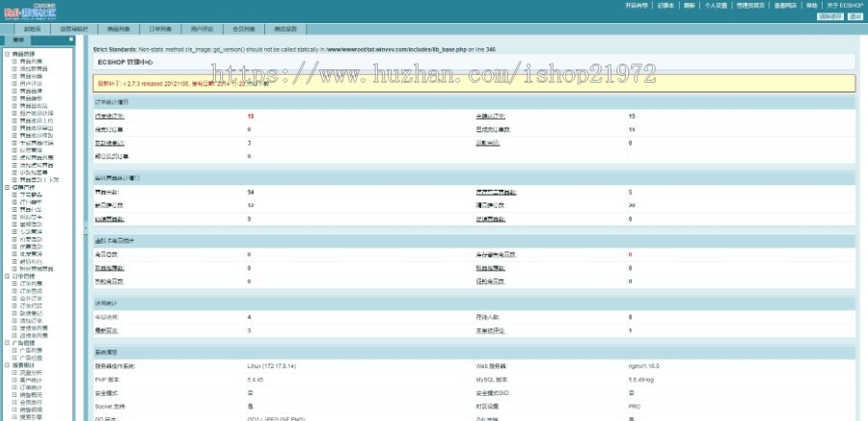Collapse the 广告管理 menu group
Image resolution: width=868 pixels, height=421 pixels.
[x=7, y=343]
